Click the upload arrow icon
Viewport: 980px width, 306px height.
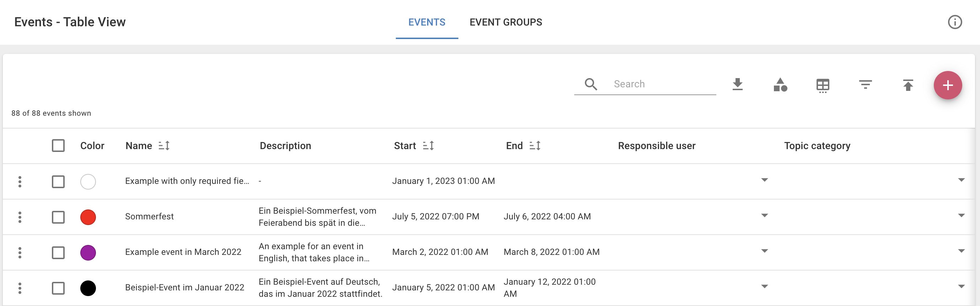click(x=908, y=85)
